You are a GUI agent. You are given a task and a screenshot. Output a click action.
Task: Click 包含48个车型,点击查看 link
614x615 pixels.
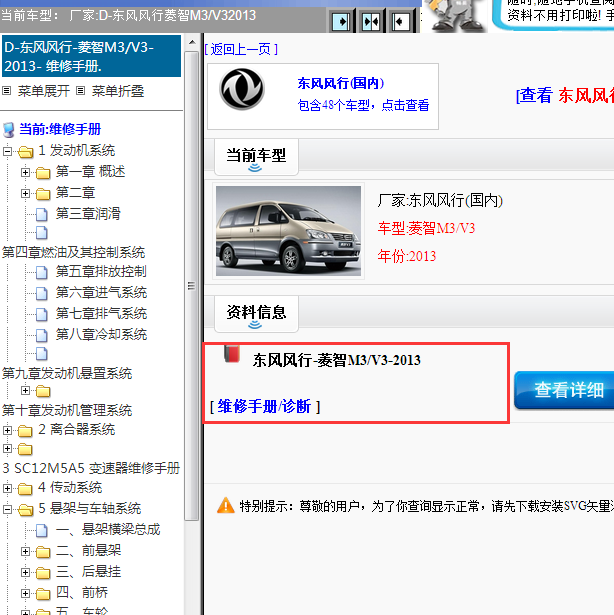pyautogui.click(x=363, y=105)
